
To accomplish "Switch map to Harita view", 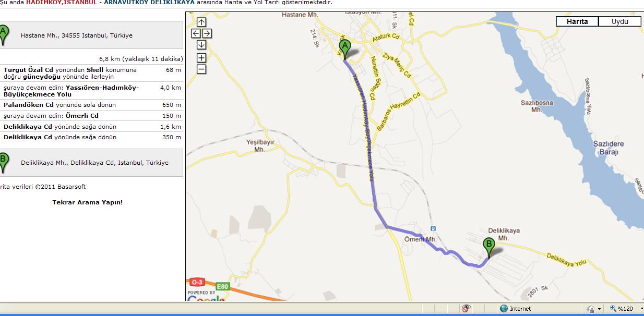I will 577,21.
